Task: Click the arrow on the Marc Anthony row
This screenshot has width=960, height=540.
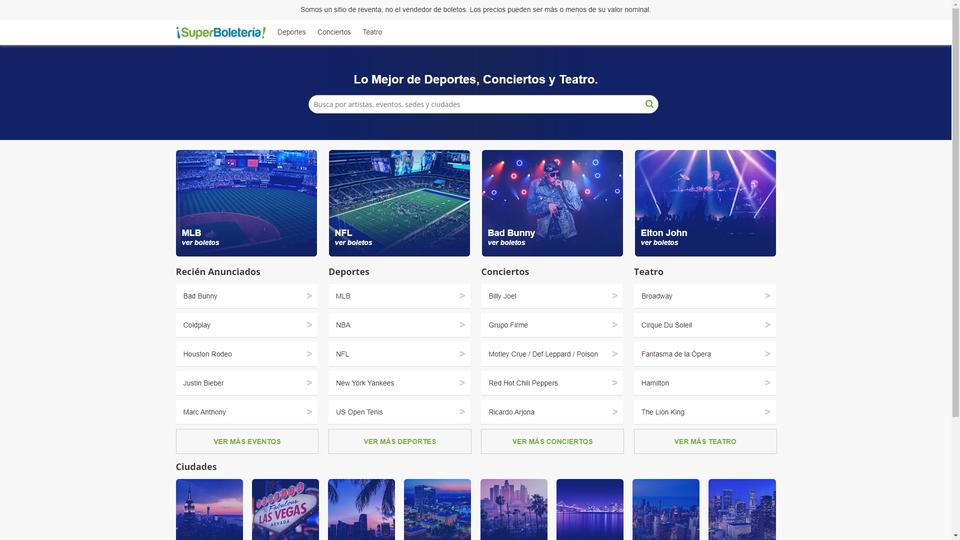Action: pos(309,412)
